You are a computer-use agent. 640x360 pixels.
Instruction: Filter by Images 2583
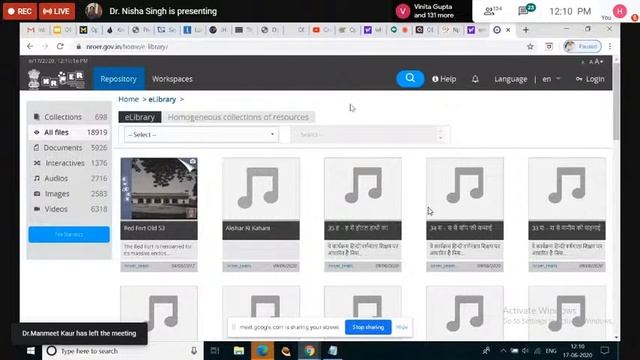coord(69,193)
